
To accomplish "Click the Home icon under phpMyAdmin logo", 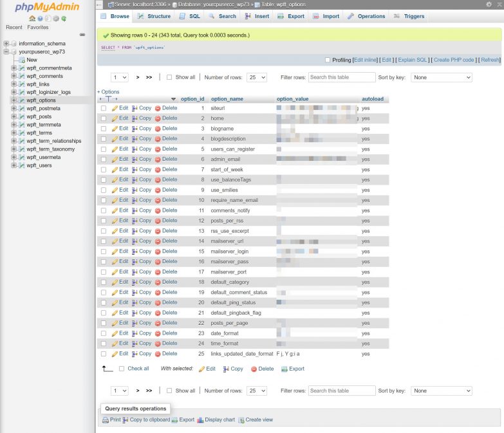I will 32,19.
